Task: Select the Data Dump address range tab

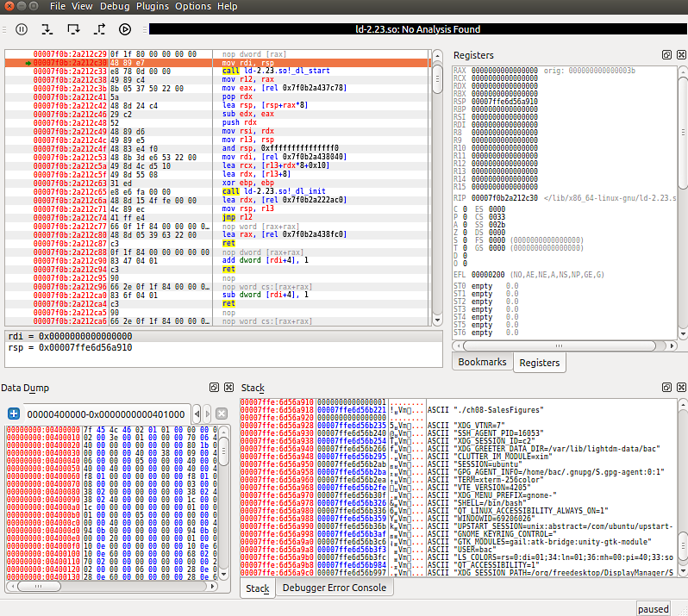Action: [x=106, y=414]
